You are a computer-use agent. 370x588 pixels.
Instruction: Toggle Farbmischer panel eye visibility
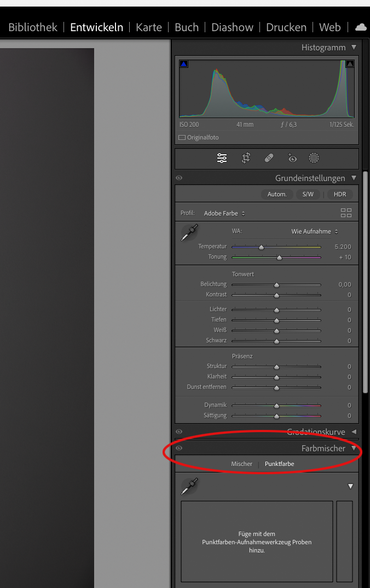179,448
